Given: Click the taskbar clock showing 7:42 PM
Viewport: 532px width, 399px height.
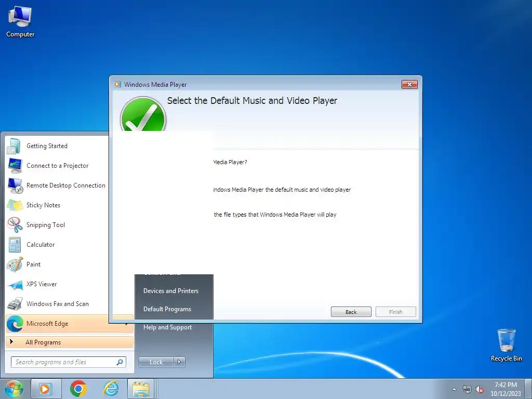Looking at the screenshot, I should [506, 389].
